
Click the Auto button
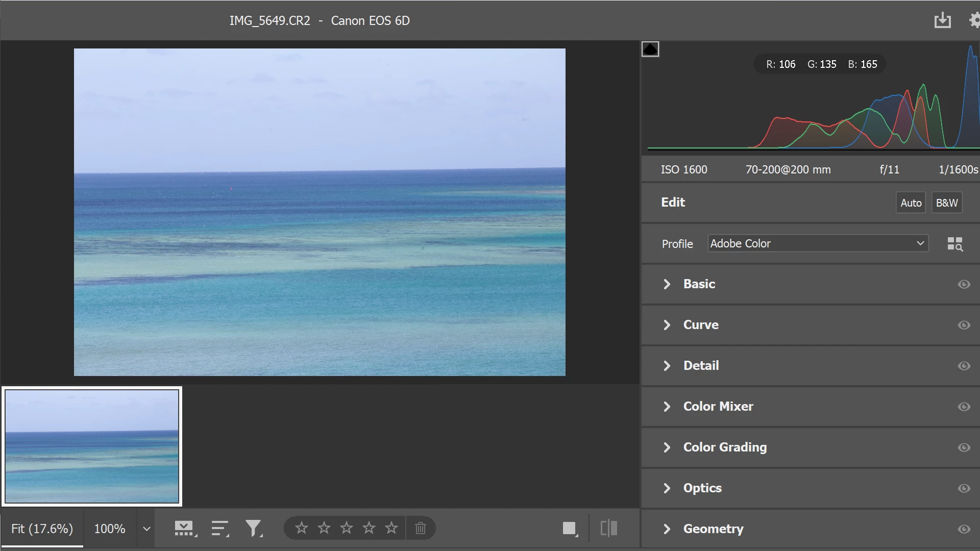(911, 203)
